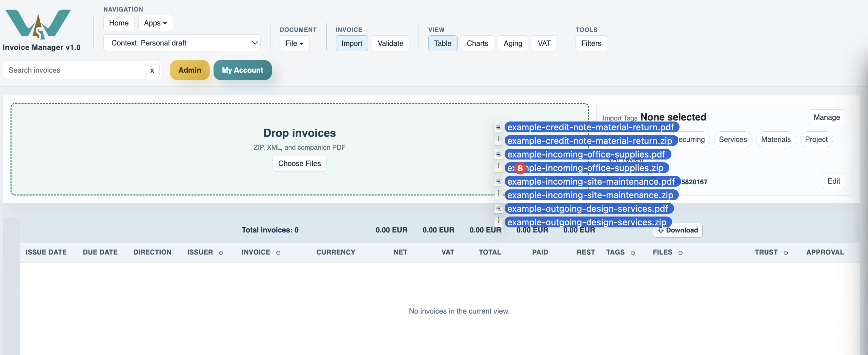Sort by ISSUE DATE column
Screen dimensions: 868x355
[x=46, y=252]
